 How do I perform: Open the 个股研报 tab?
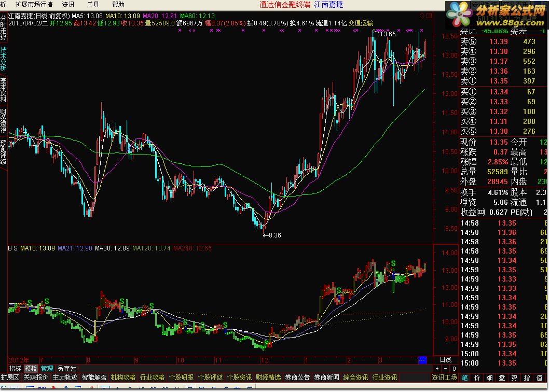(x=182, y=377)
